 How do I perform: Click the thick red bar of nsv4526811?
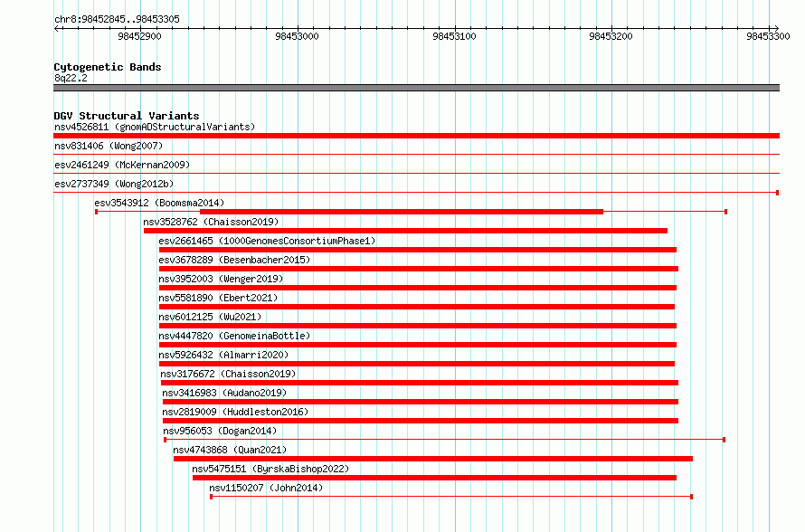click(x=416, y=136)
